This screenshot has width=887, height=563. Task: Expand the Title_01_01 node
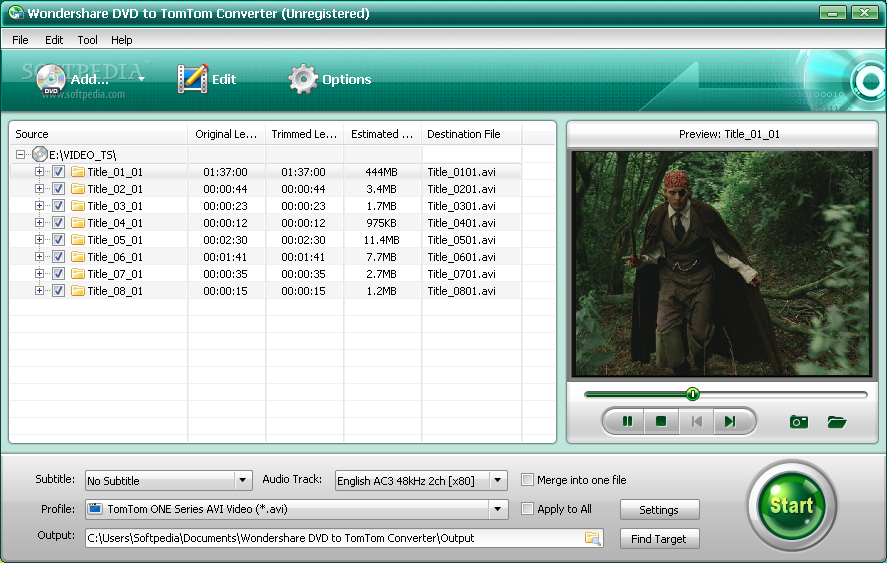click(x=39, y=171)
